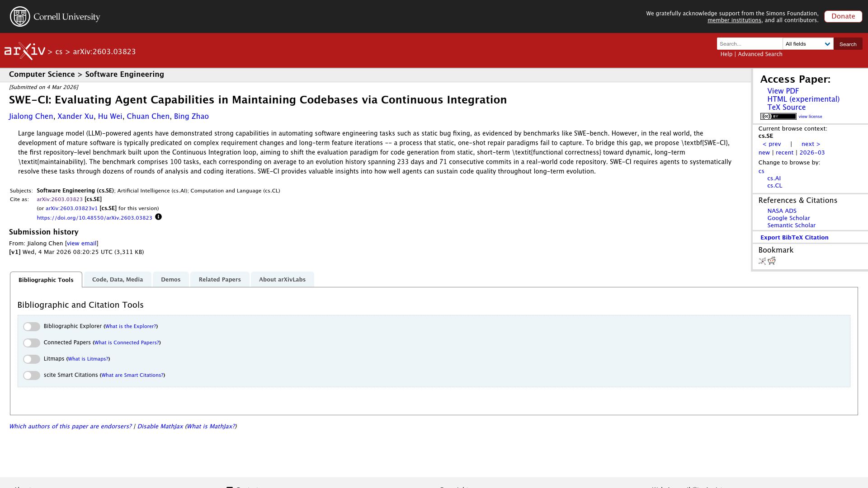The height and width of the screenshot is (488, 868).
Task: Open HTML (experimental) link
Action: point(803,99)
